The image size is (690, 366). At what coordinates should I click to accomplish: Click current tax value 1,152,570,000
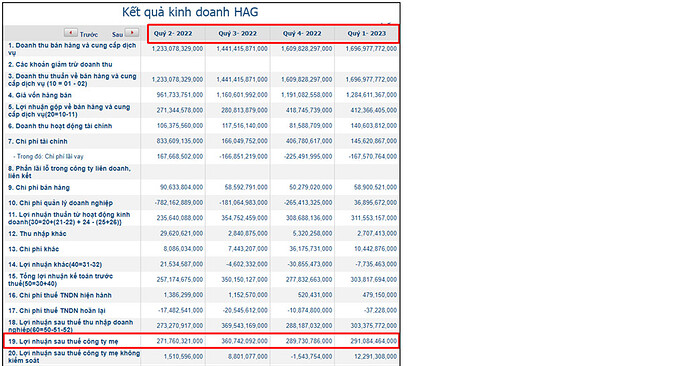click(248, 295)
